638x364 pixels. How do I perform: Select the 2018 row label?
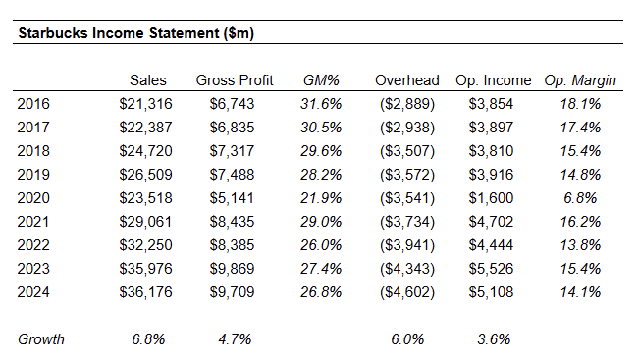pyautogui.click(x=33, y=151)
